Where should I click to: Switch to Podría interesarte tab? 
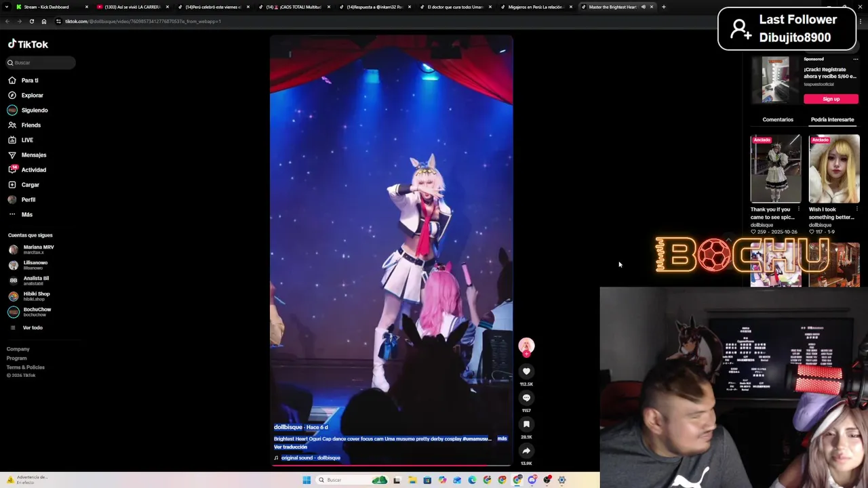click(832, 119)
